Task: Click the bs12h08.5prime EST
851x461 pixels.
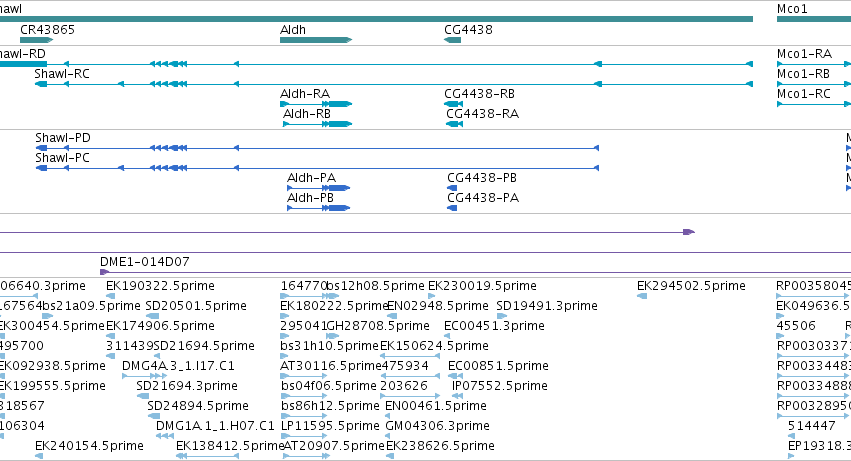Action: coord(375,286)
